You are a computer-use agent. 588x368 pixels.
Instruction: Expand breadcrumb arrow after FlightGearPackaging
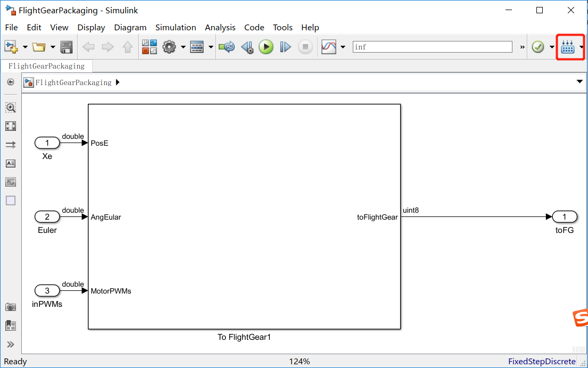tap(118, 82)
